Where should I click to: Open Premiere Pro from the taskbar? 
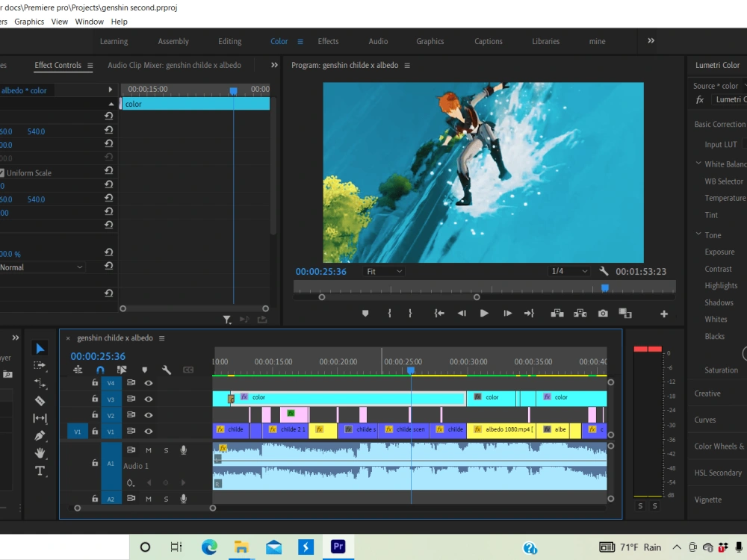tap(338, 547)
